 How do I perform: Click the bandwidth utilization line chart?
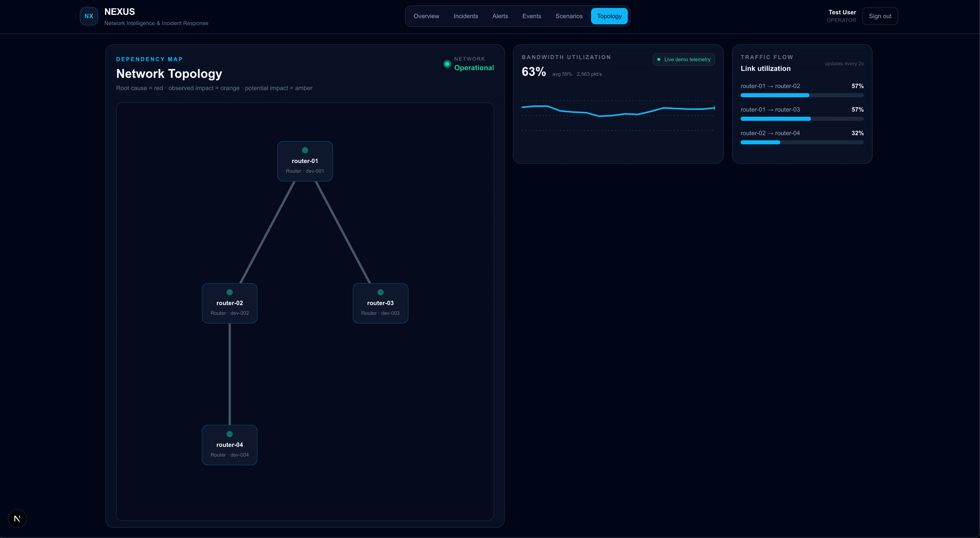pos(618,115)
